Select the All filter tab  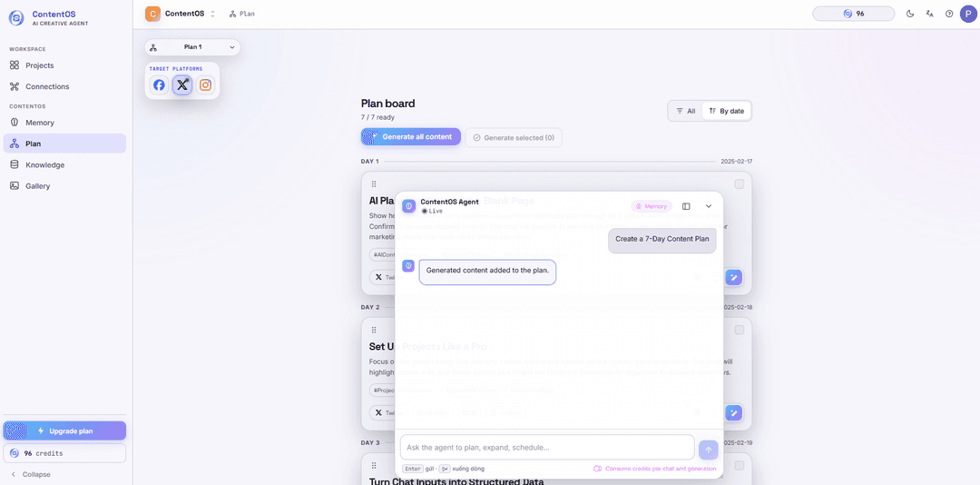pyautogui.click(x=686, y=111)
